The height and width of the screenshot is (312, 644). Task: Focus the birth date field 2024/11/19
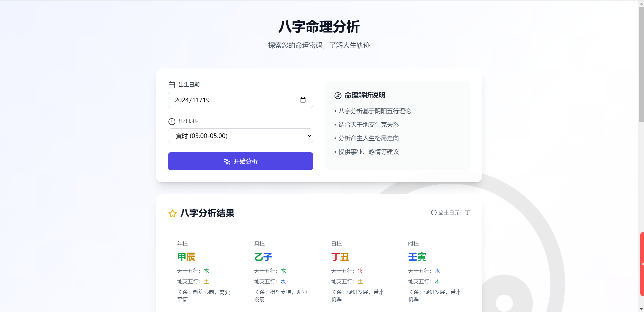tap(241, 100)
